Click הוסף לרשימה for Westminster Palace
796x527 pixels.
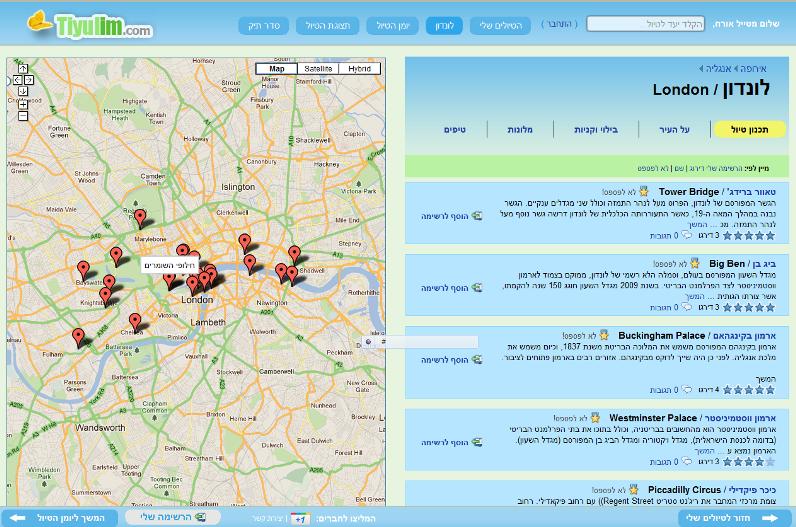(x=445, y=443)
